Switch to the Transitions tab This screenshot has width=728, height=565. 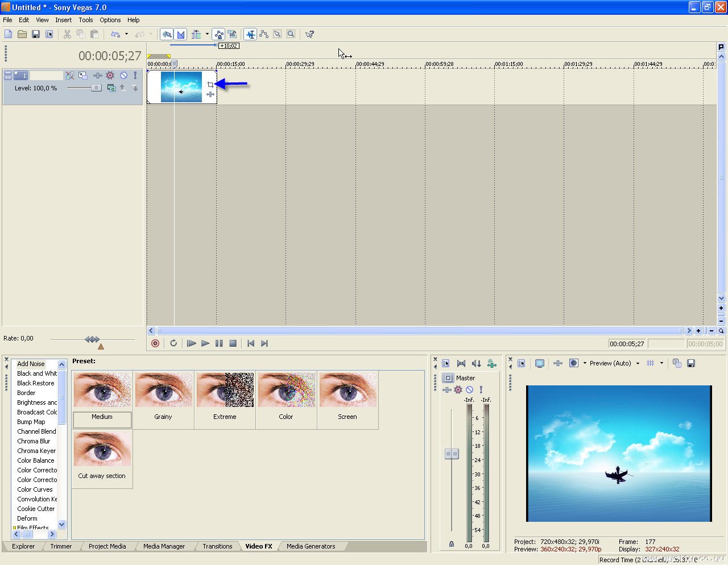click(x=217, y=546)
